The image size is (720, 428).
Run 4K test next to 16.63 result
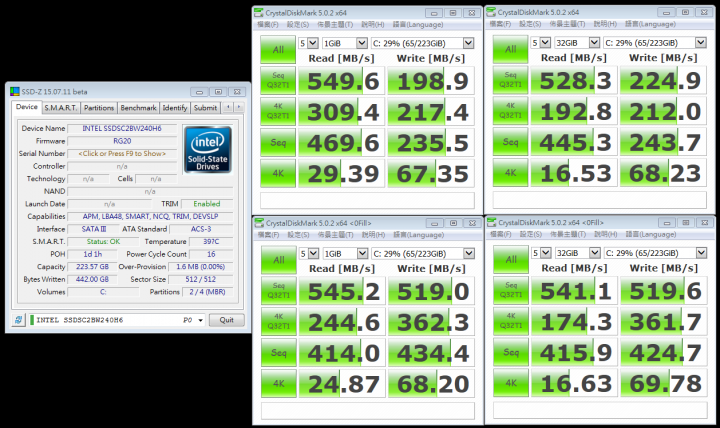511,383
